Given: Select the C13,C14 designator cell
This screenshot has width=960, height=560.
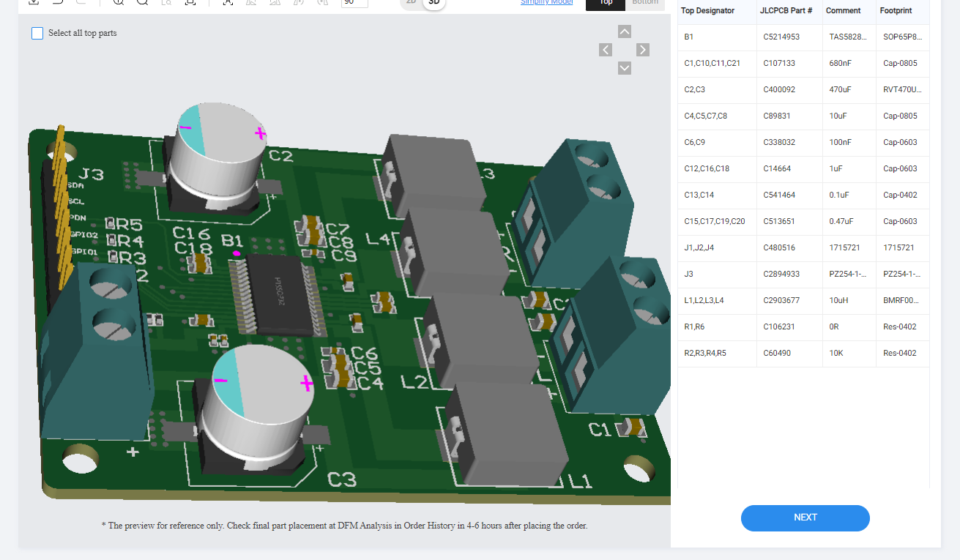Looking at the screenshot, I should (x=717, y=195).
